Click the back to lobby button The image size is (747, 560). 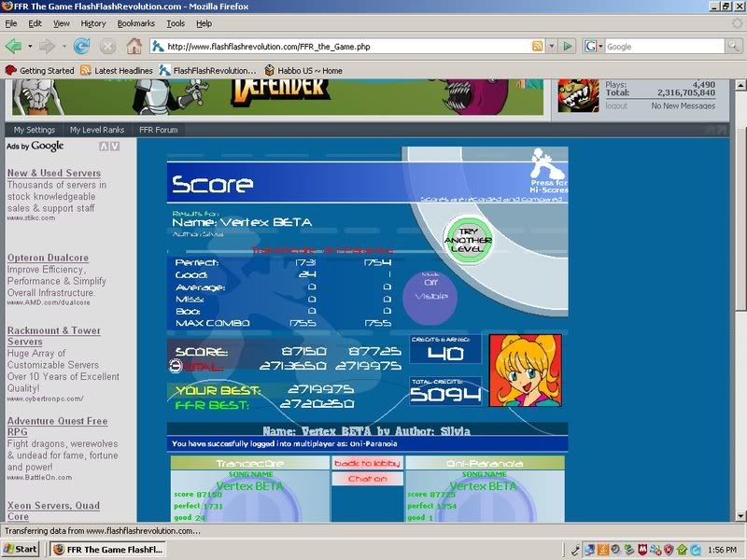pos(367,464)
